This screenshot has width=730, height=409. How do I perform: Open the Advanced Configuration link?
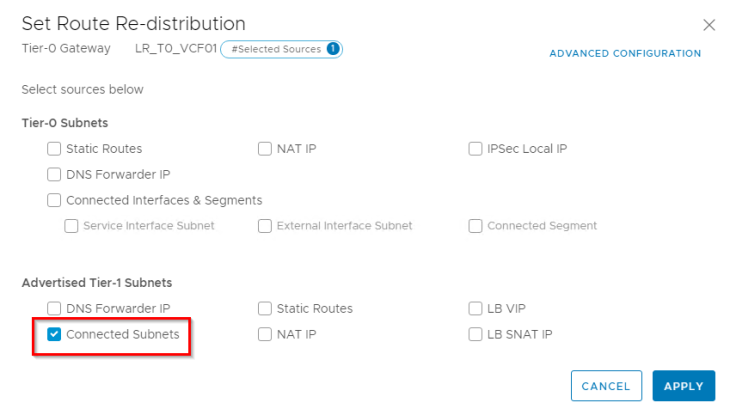pyautogui.click(x=625, y=53)
